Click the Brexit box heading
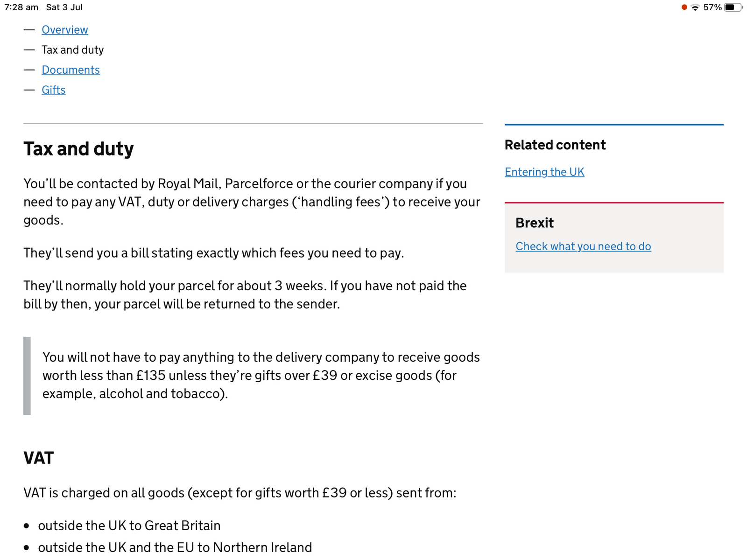This screenshot has width=747, height=560. [535, 223]
